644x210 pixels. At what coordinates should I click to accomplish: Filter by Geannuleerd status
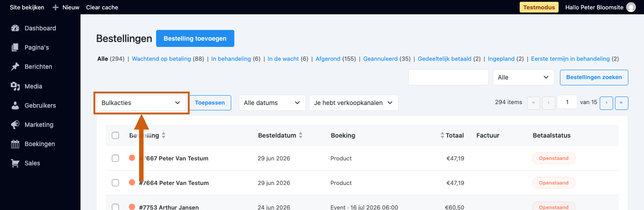(x=381, y=59)
